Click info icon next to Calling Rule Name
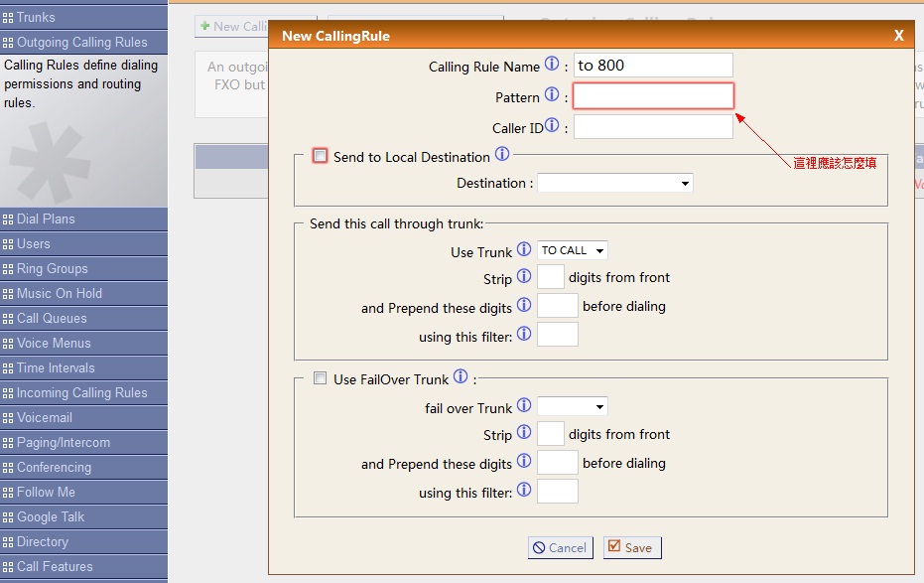 pyautogui.click(x=552, y=64)
